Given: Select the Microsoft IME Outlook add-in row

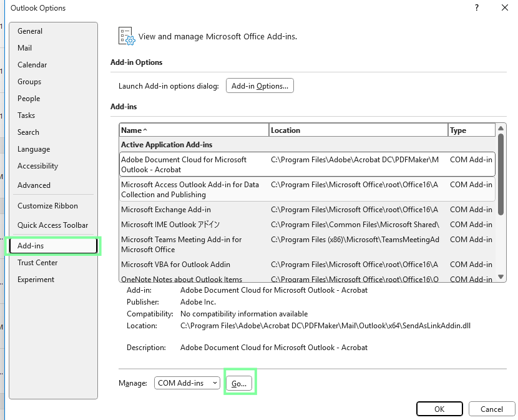Looking at the screenshot, I should point(307,225).
